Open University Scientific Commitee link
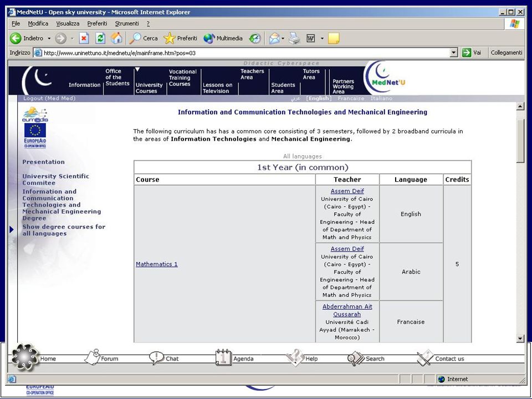The image size is (532, 399). click(55, 180)
